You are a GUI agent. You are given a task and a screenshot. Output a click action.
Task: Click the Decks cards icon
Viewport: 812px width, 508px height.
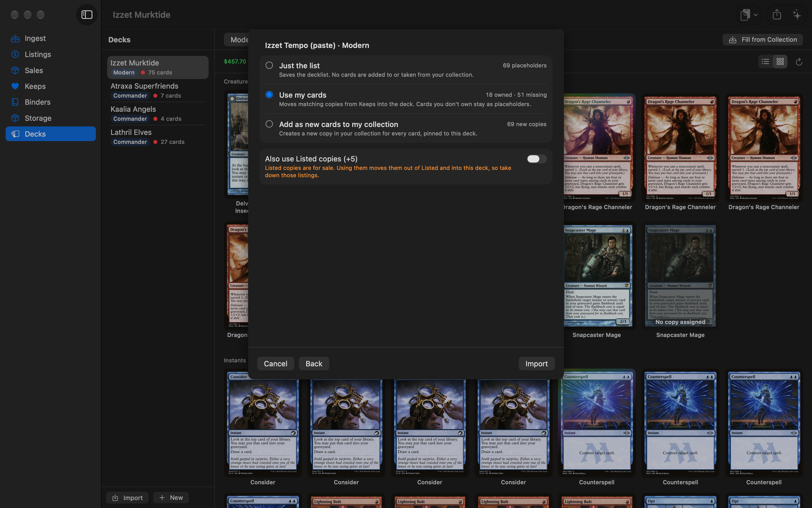[15, 134]
